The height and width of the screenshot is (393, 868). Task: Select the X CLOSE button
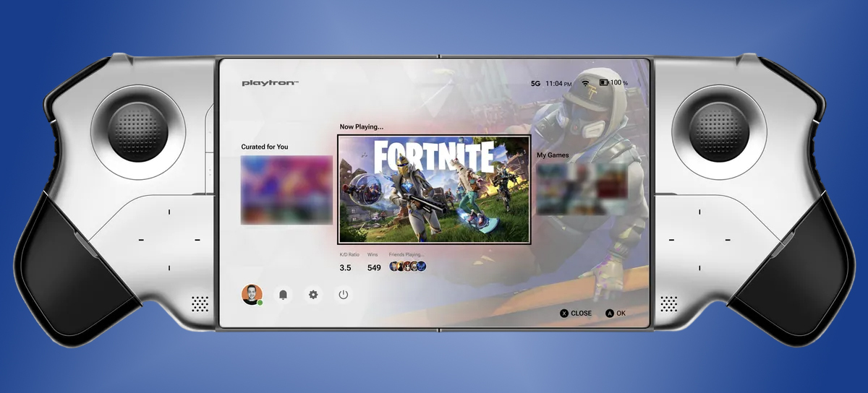[x=576, y=314]
